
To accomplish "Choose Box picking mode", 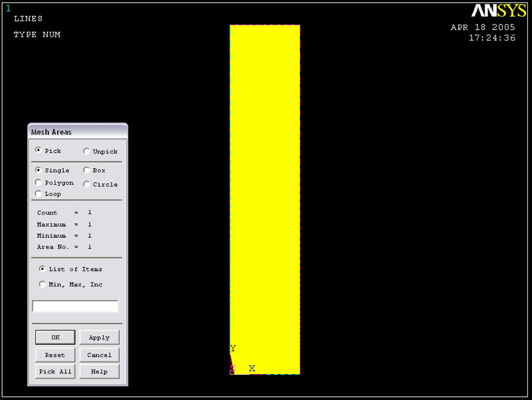I will (86, 170).
